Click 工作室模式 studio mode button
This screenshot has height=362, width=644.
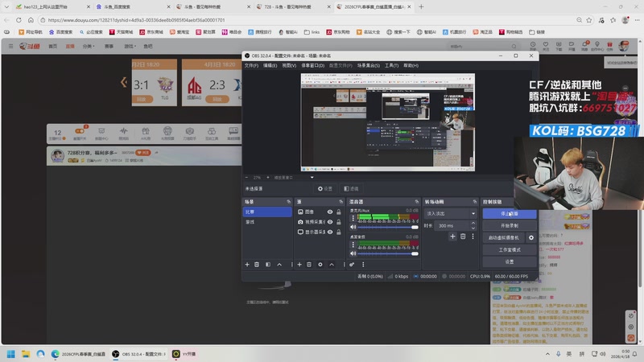(x=510, y=249)
